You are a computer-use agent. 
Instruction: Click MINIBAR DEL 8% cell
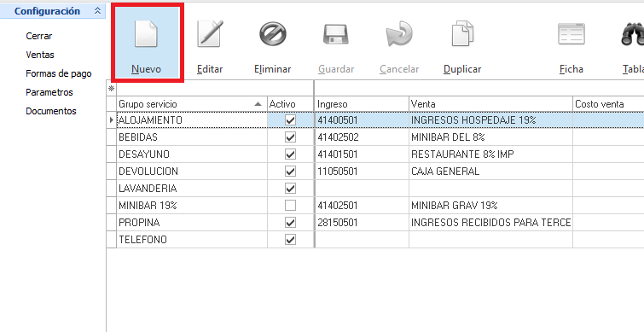490,137
